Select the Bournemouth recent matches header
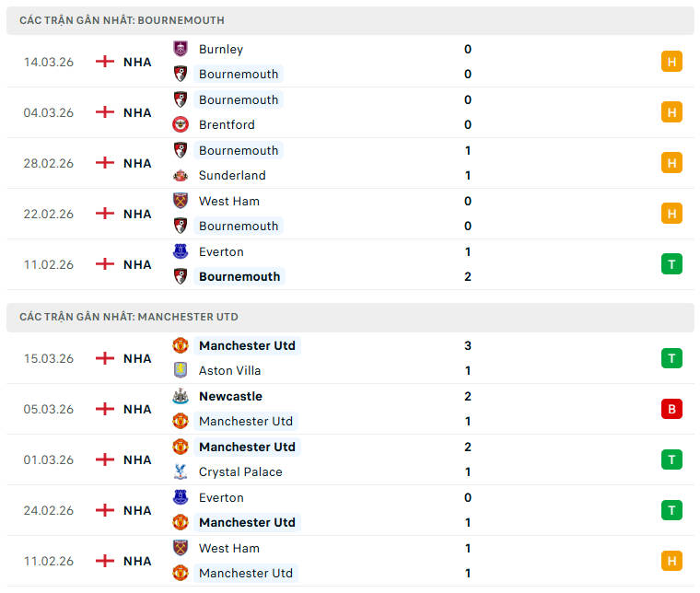The width and height of the screenshot is (700, 593). tap(122, 20)
